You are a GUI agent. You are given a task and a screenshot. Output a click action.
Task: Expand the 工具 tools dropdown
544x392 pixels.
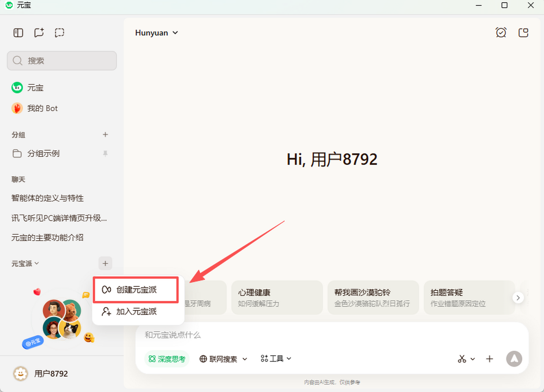pos(276,358)
